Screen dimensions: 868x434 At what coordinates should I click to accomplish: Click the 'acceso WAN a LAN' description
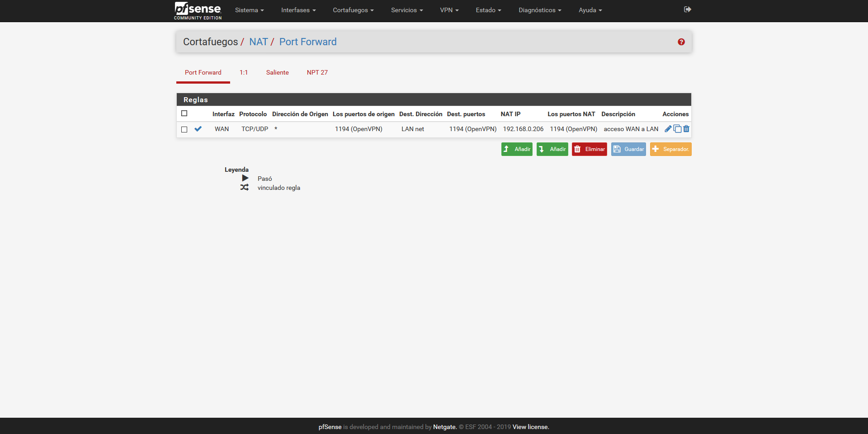631,129
